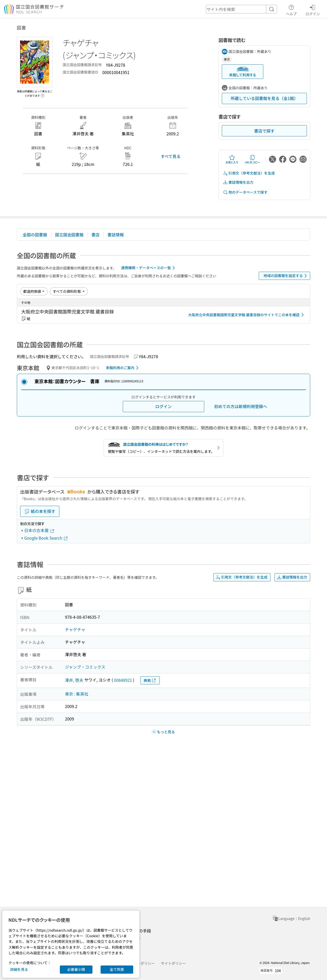327x980 pixels.
Task: Click call number Y84-J9278 at top
Action: click(x=115, y=65)
